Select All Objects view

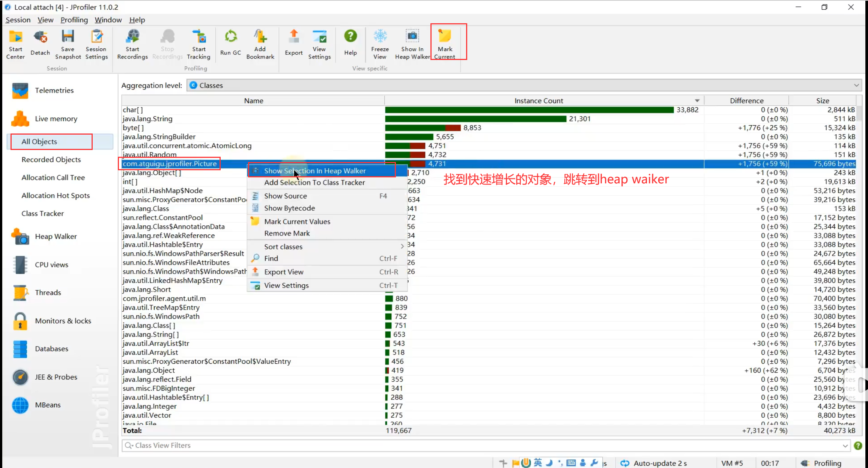[60, 142]
